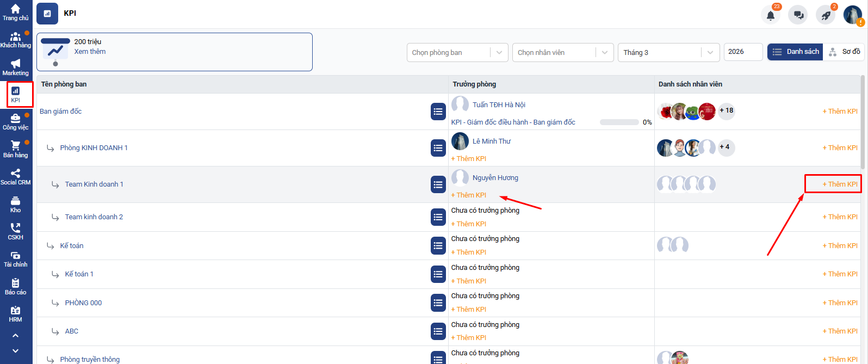868x364 pixels.
Task: Open the chat messages icon
Action: coord(798,15)
